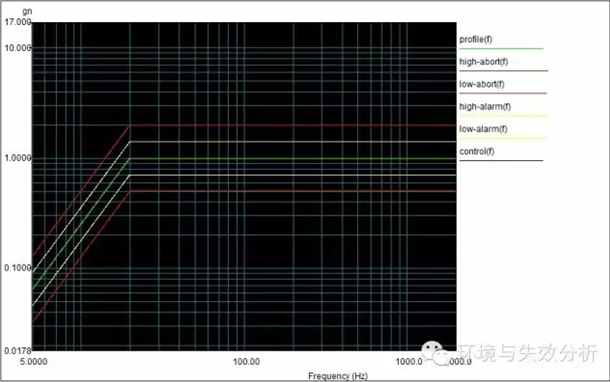Click the 0.0178 y-axis minimum label
610x382 pixels.
point(18,351)
